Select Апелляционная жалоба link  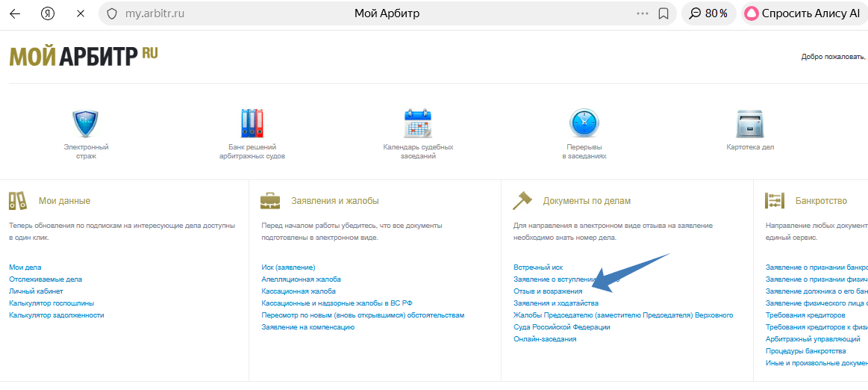click(x=301, y=279)
